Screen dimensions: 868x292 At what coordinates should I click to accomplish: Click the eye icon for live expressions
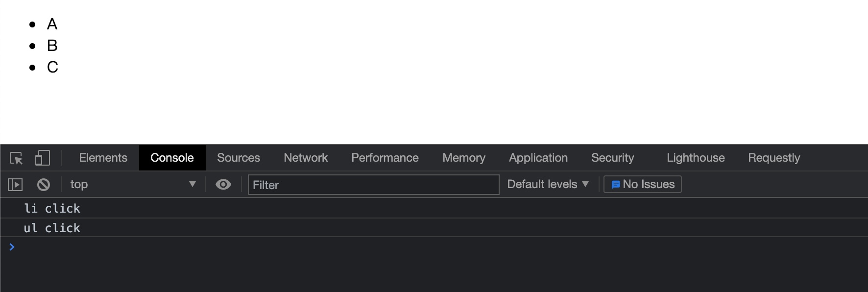click(223, 185)
